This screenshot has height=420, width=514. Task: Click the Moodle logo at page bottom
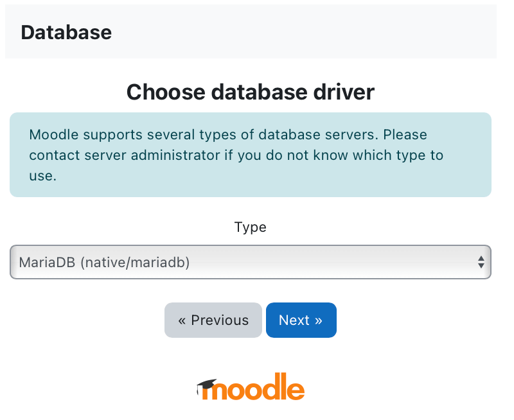pyautogui.click(x=250, y=386)
